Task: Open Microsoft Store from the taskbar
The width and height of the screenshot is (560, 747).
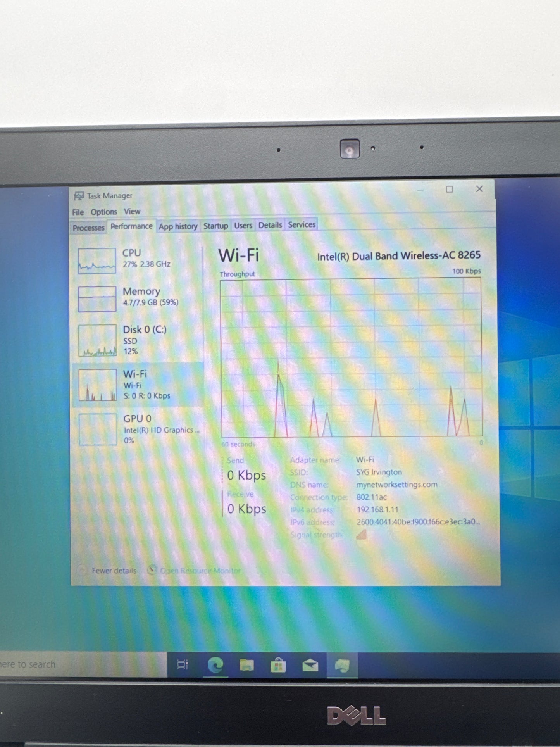Action: [x=278, y=666]
